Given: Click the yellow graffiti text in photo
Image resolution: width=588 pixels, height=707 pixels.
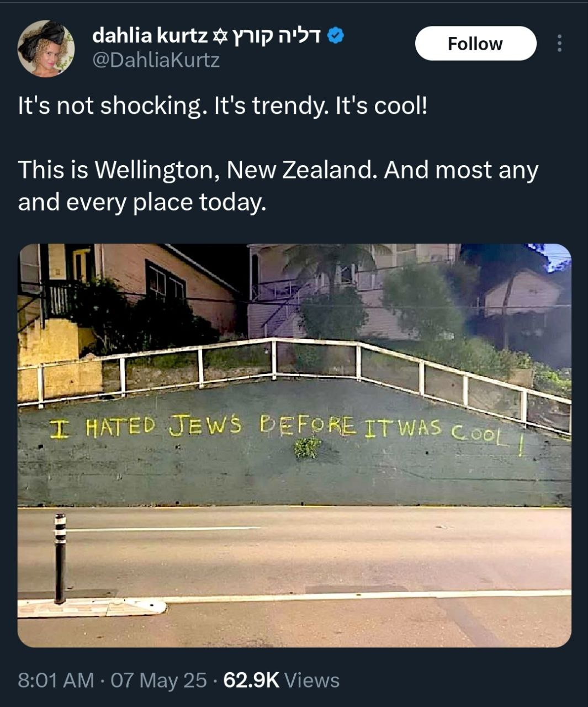Looking at the screenshot, I should click(287, 431).
